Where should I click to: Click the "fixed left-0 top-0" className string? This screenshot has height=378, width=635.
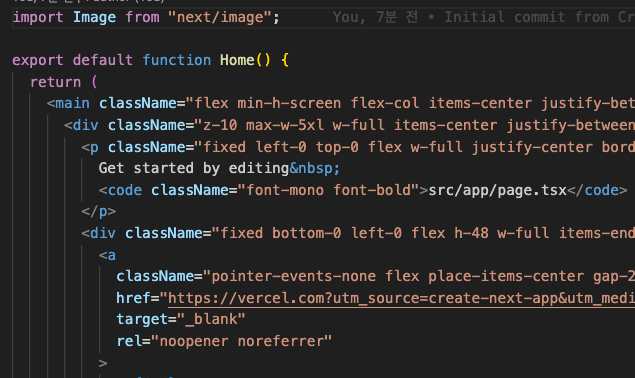point(414,147)
